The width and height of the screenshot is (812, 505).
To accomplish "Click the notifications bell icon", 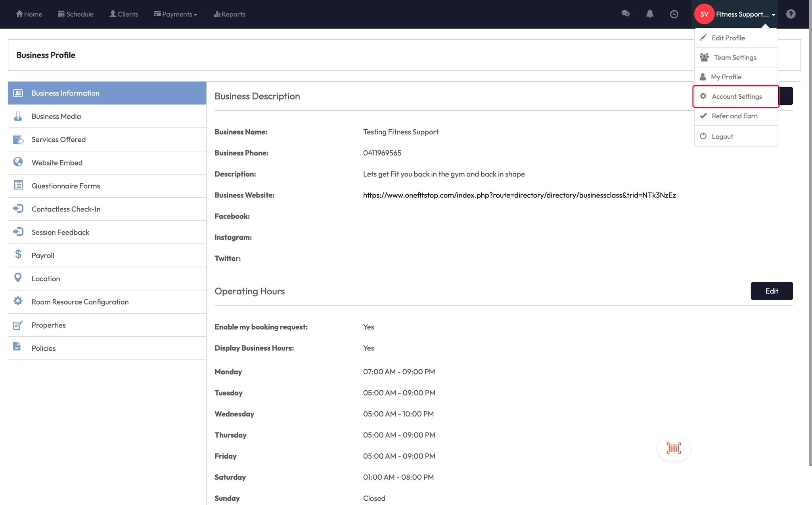I will pos(649,14).
